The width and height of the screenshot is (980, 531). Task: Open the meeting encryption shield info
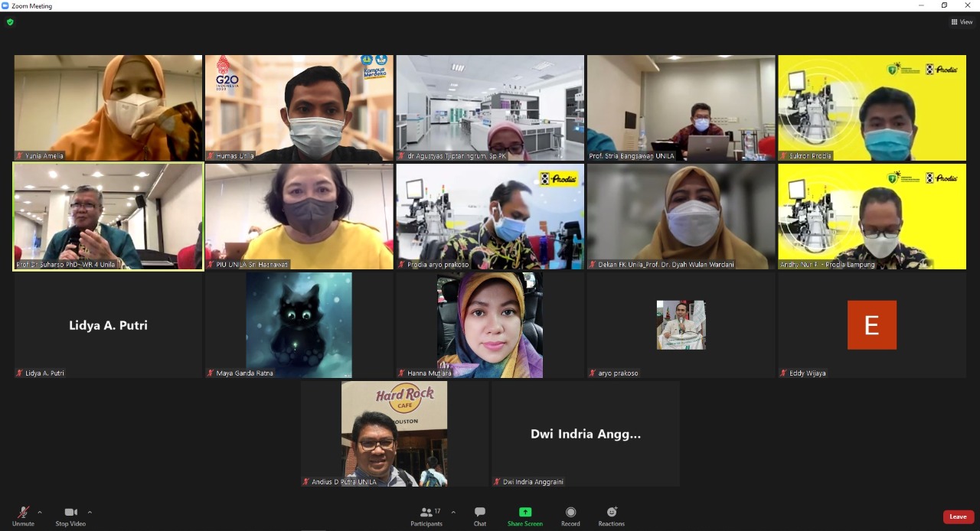point(10,22)
